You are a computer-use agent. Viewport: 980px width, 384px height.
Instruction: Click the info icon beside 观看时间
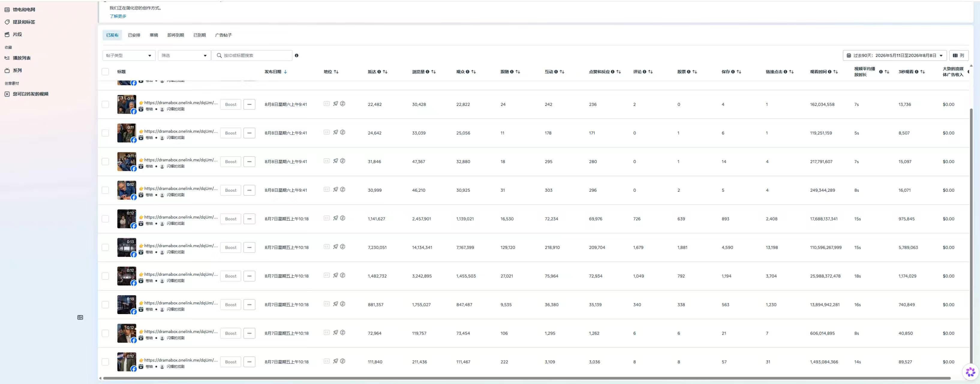click(830, 71)
